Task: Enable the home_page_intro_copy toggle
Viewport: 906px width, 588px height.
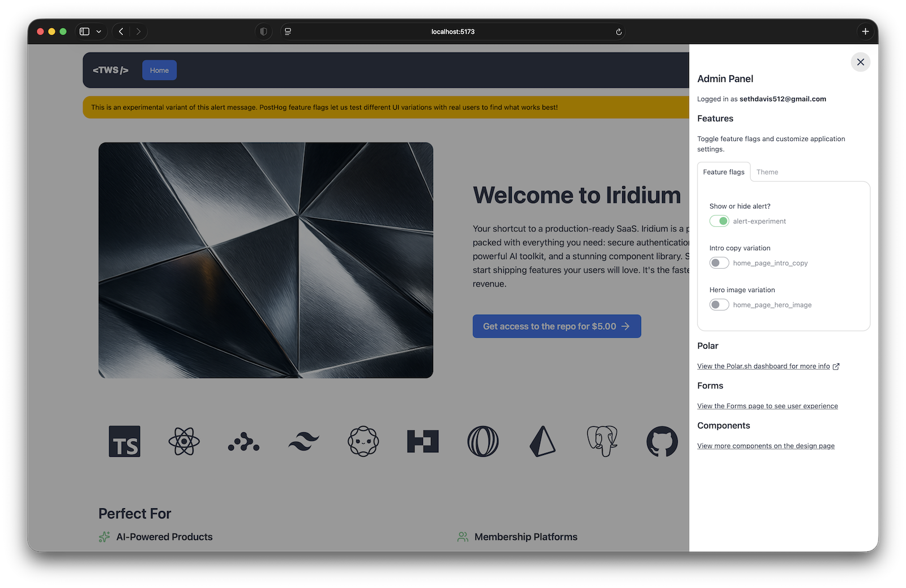Action: click(x=719, y=263)
